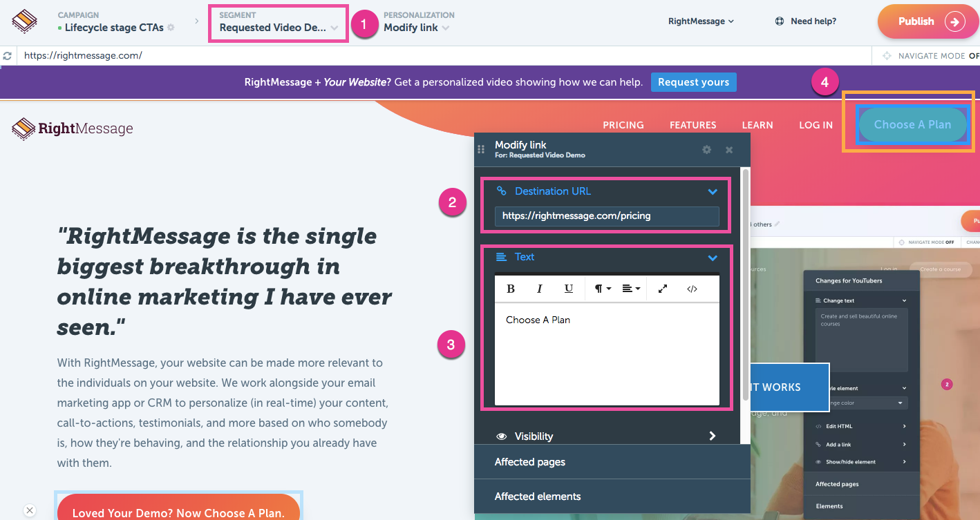Screen dimensions: 980x520
Task: Click the Visibility section label
Action: click(x=534, y=436)
